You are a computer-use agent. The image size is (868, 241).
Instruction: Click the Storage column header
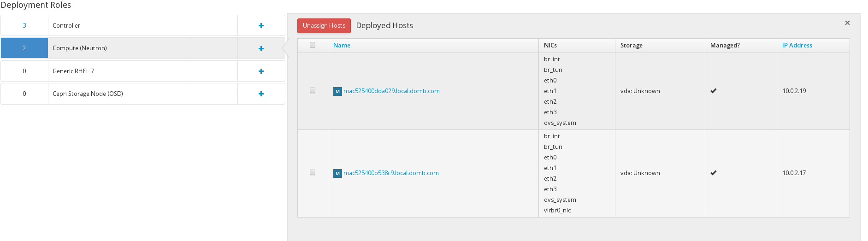point(632,45)
